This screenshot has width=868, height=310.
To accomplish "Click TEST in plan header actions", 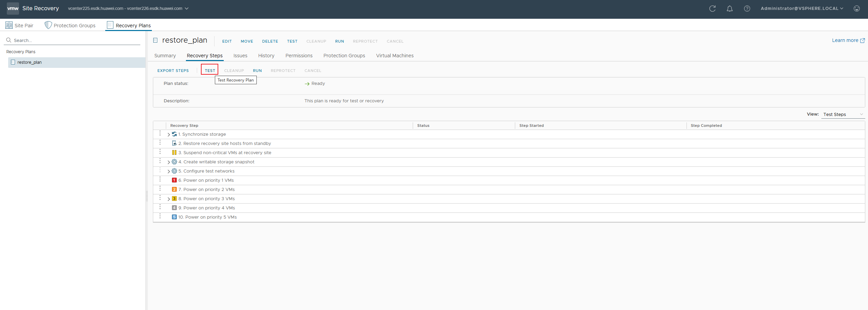I will tap(292, 41).
